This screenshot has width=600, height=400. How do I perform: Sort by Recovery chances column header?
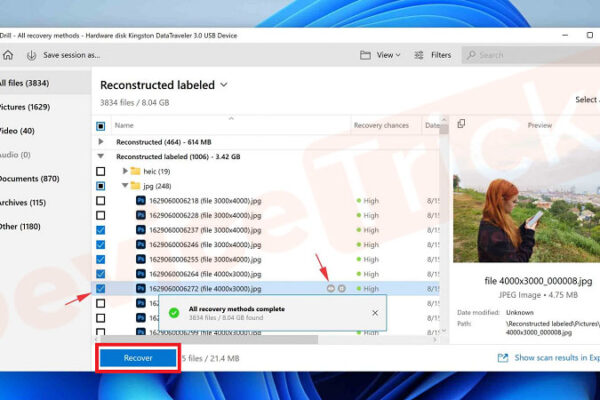(381, 125)
